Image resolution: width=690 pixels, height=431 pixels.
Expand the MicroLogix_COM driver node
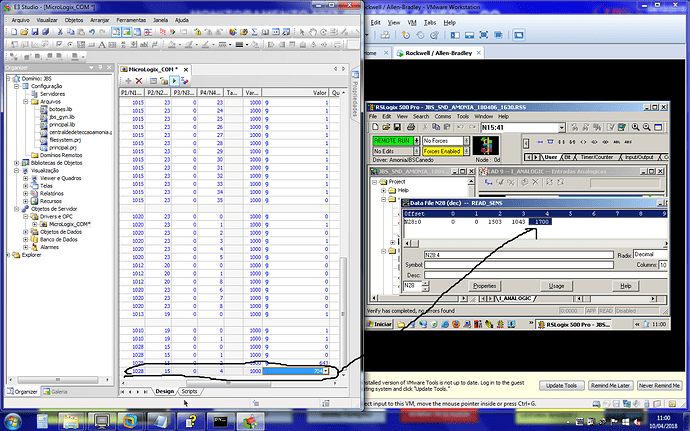(34, 224)
